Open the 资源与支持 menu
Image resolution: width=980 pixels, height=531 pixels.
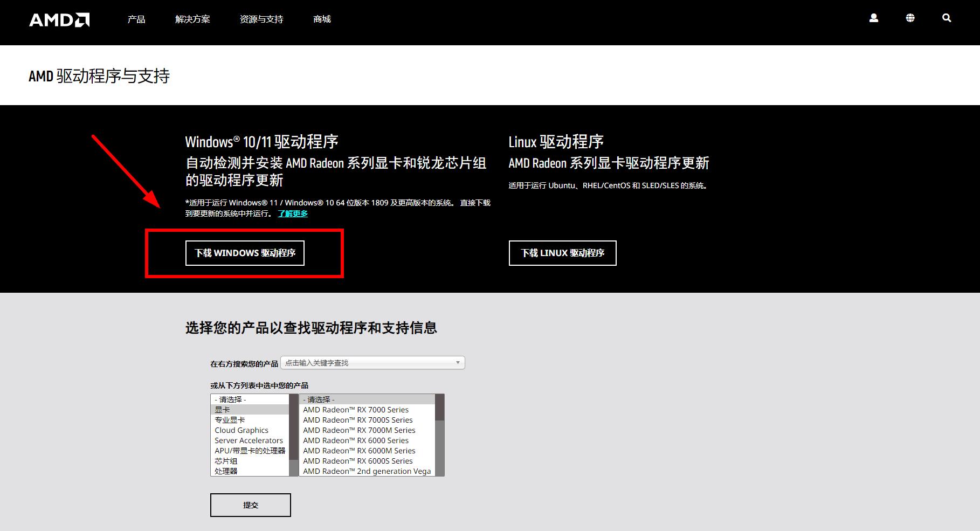pos(261,19)
